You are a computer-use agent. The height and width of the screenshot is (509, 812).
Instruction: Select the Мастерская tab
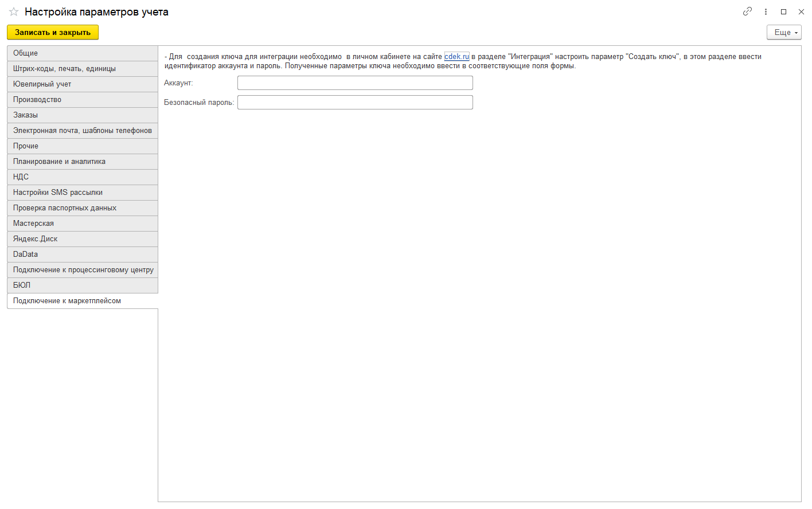[83, 224]
